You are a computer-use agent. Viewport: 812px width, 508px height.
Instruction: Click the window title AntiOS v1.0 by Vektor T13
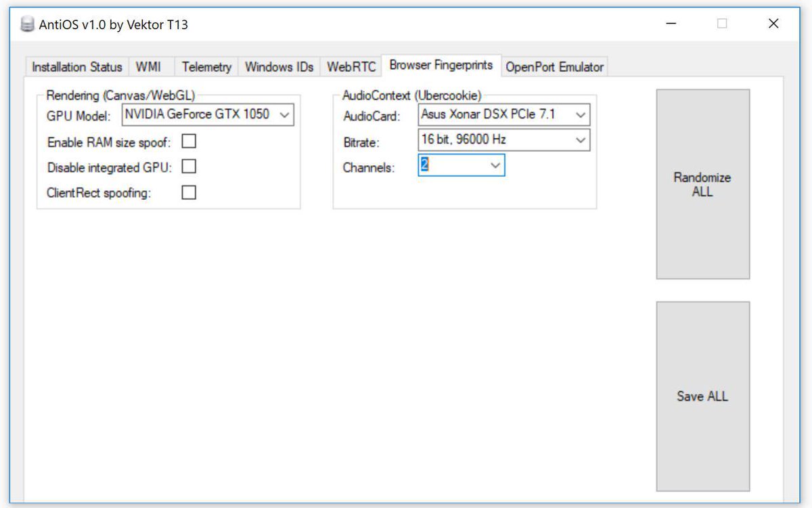tap(114, 25)
